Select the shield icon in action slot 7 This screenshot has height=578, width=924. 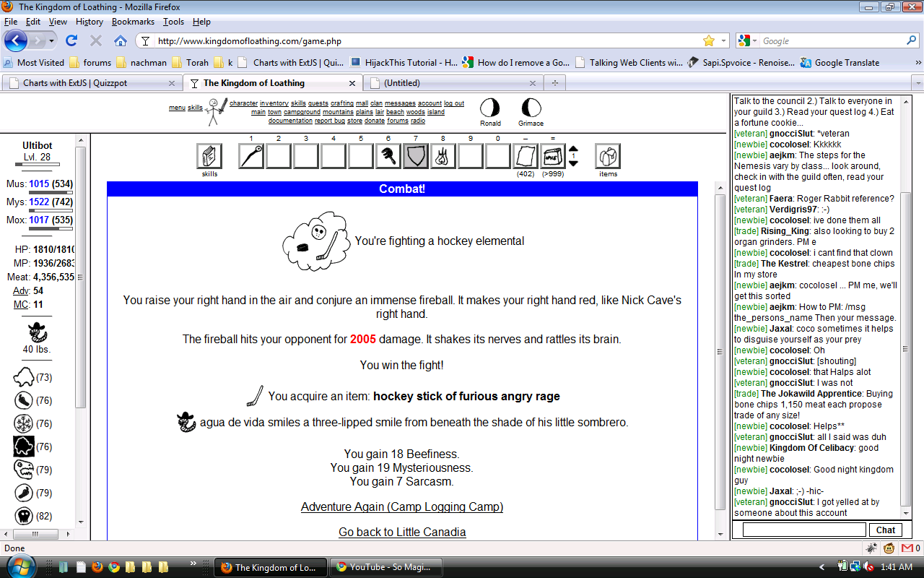416,156
